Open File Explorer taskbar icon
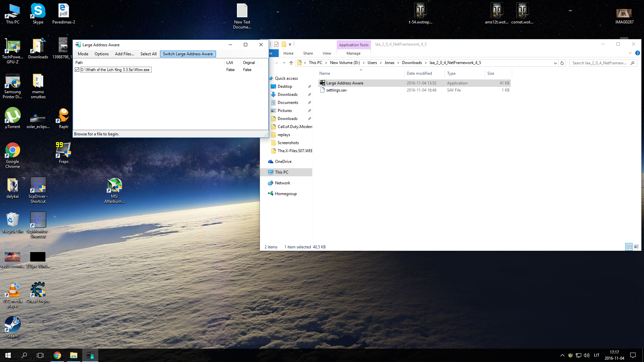Viewport: 644px width, 362px height. coord(73,355)
